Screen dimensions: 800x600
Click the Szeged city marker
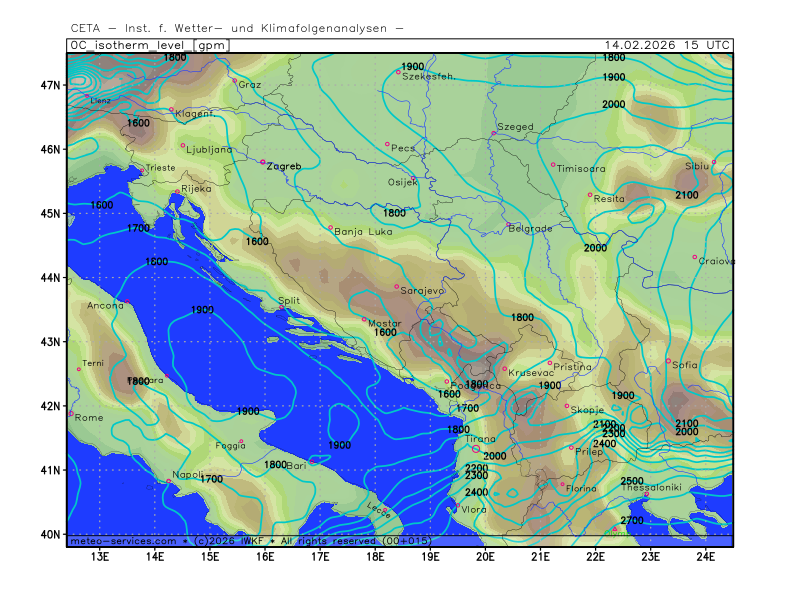tap(494, 133)
